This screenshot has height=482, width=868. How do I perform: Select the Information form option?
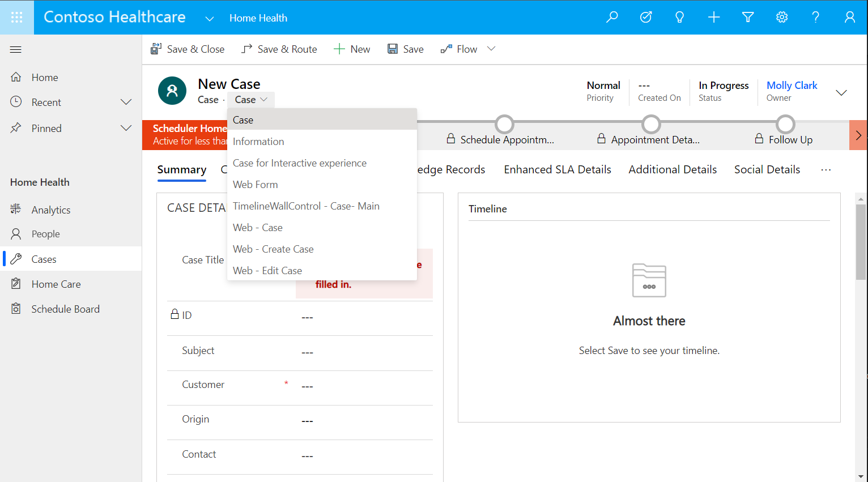point(322,142)
